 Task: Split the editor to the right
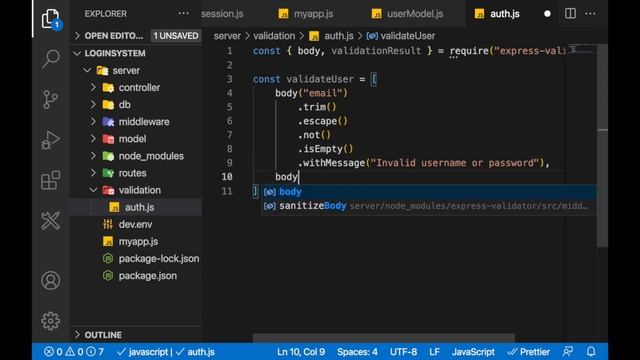click(x=570, y=13)
